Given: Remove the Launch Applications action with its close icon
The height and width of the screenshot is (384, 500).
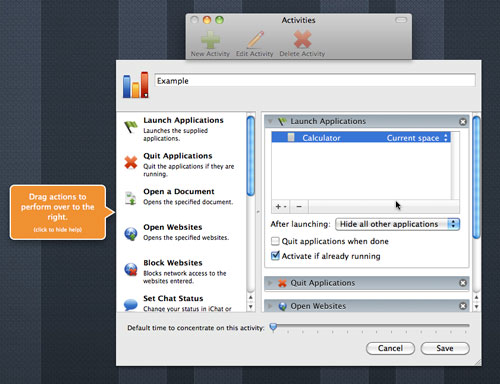Looking at the screenshot, I should [x=463, y=122].
